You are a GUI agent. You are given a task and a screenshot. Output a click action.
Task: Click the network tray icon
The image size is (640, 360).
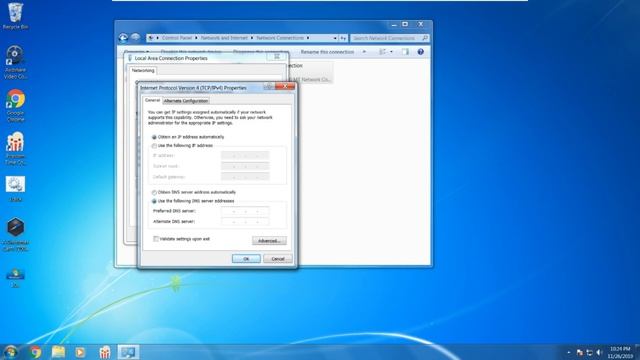589,352
